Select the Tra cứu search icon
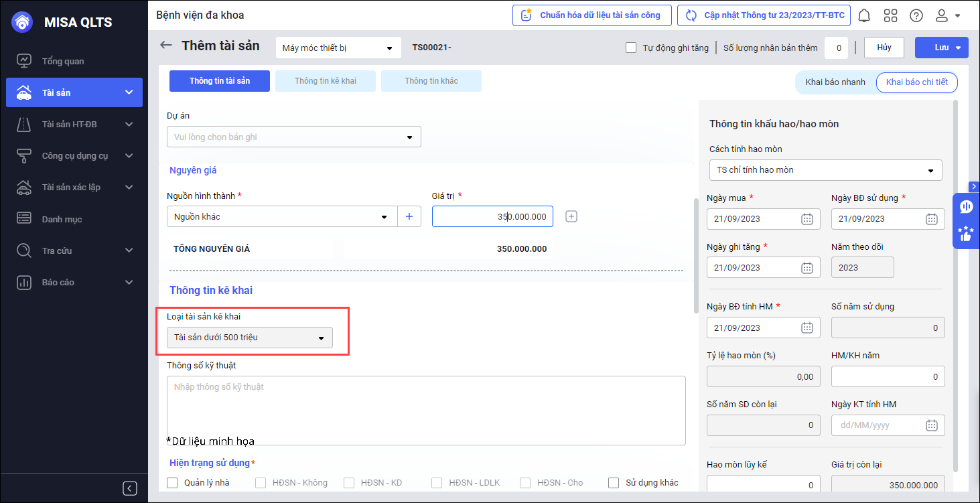 (24, 250)
